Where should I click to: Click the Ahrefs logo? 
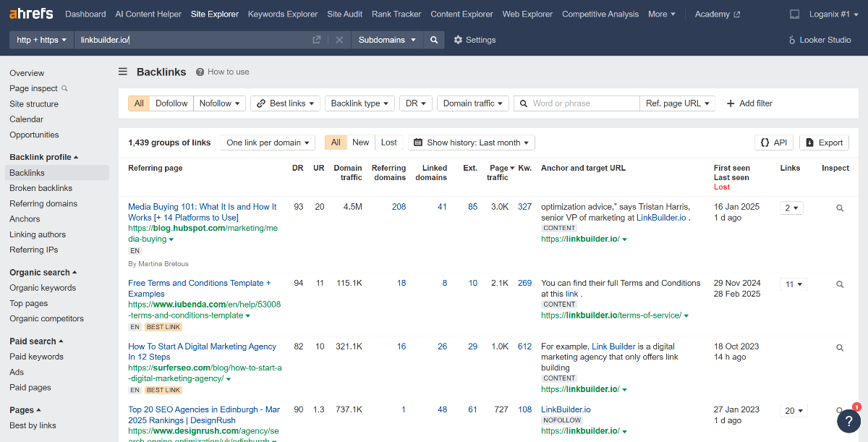(32, 14)
